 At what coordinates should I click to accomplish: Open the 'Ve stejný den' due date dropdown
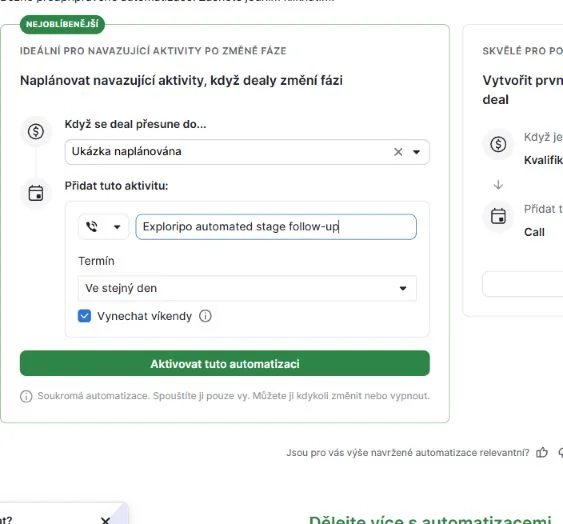pos(247,288)
